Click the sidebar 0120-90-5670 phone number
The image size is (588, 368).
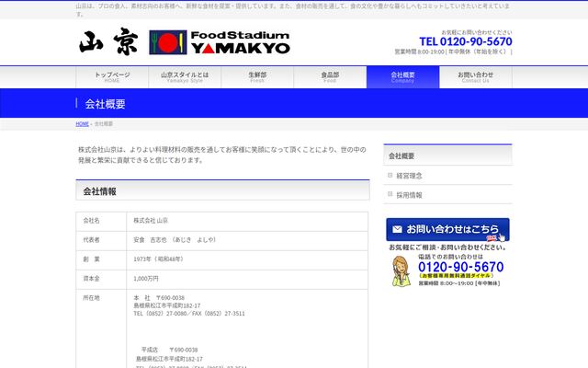[x=461, y=267]
